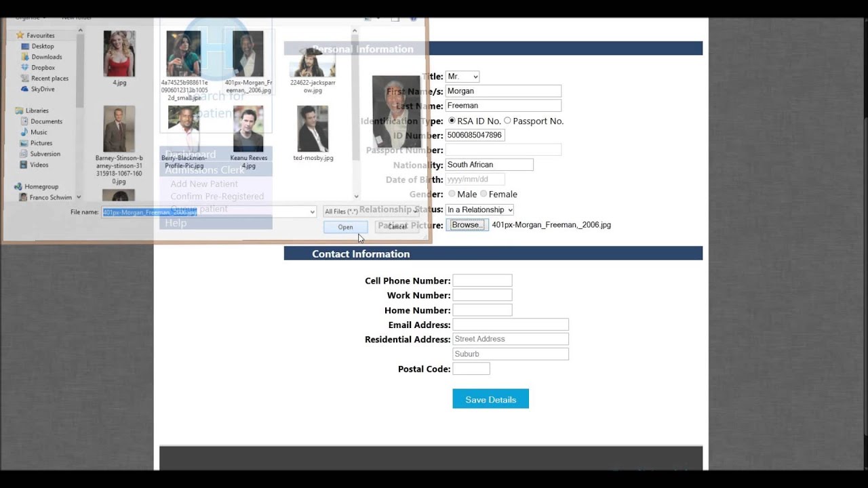Focus First Name field containing Morgan
Viewport: 868px width, 488px height.
(503, 91)
